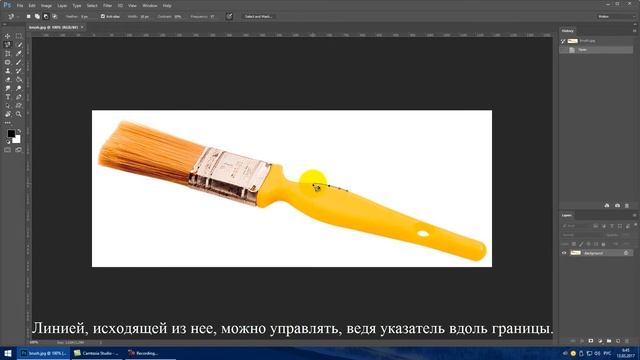Set history brush source to brush.jpg snapshot
The image size is (640, 360).
pyautogui.click(x=563, y=41)
